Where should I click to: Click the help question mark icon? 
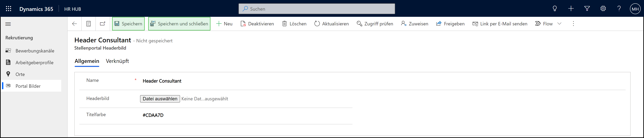coord(619,9)
